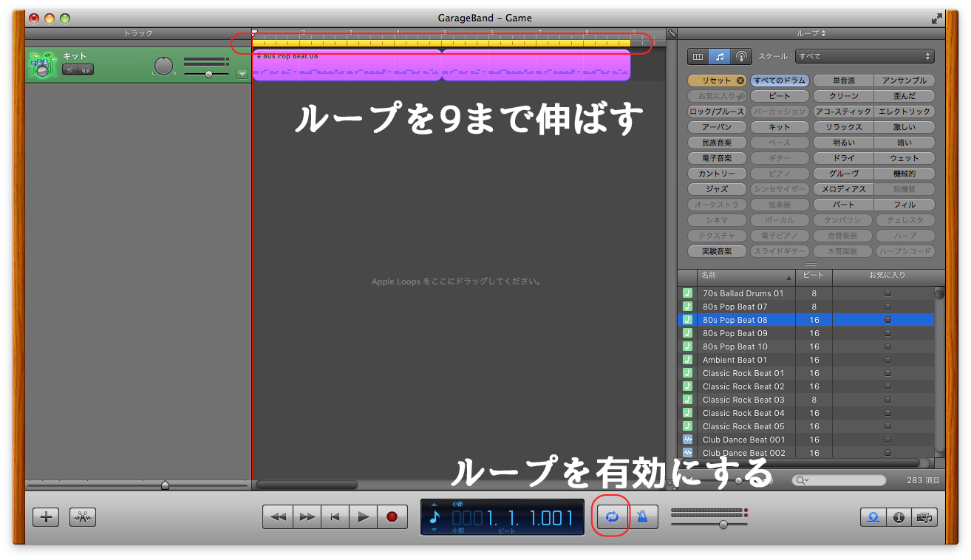This screenshot has height=560, width=971.
Task: Mark Classic Rock Beat 01 as favorite
Action: pos(887,373)
